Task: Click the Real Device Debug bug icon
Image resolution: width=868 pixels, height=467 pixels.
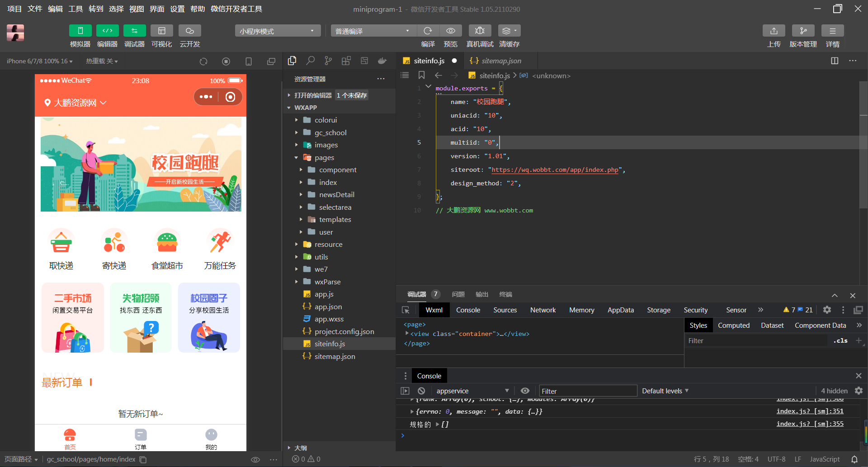Action: (x=480, y=31)
